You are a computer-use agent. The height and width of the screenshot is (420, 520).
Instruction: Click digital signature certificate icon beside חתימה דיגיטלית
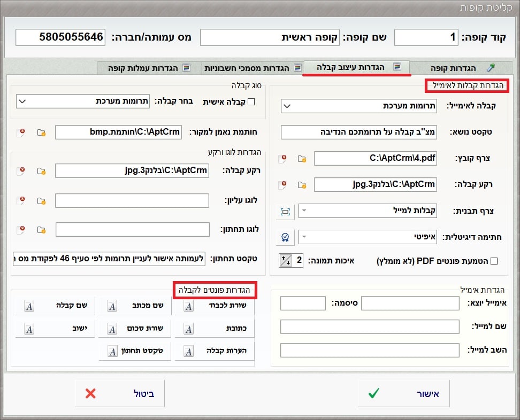[285, 237]
